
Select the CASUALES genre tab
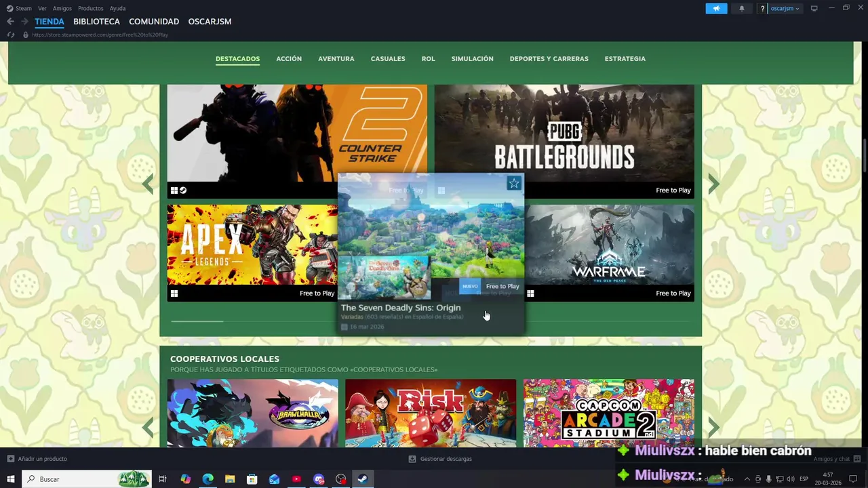(x=388, y=59)
